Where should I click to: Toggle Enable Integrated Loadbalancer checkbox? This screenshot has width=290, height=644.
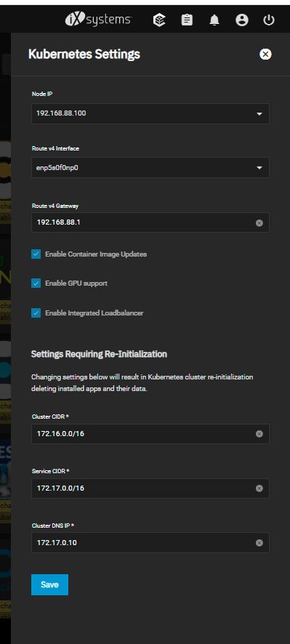pyautogui.click(x=36, y=313)
